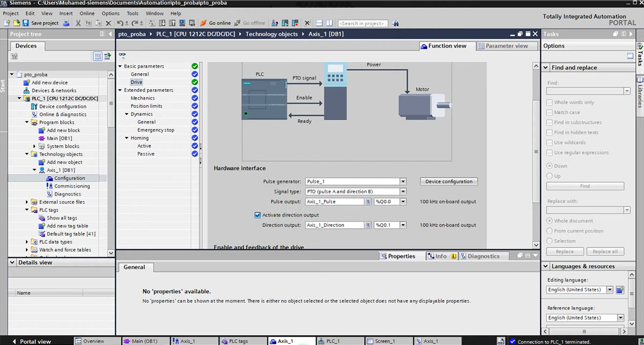This screenshot has width=644, height=345.
Task: Click the Commissioning item under Axis_1
Action: tap(72, 186)
